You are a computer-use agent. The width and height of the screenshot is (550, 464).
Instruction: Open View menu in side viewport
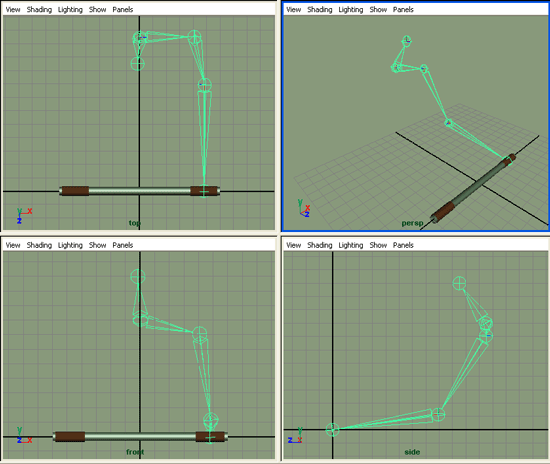(x=294, y=245)
